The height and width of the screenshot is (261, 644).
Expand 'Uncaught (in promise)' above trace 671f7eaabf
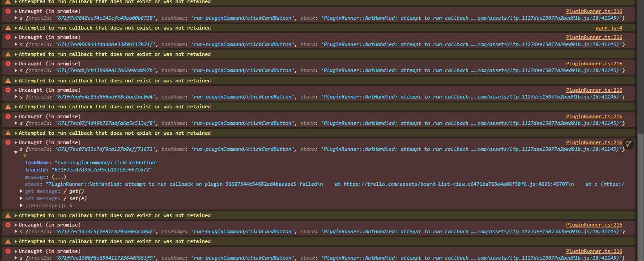click(x=16, y=64)
